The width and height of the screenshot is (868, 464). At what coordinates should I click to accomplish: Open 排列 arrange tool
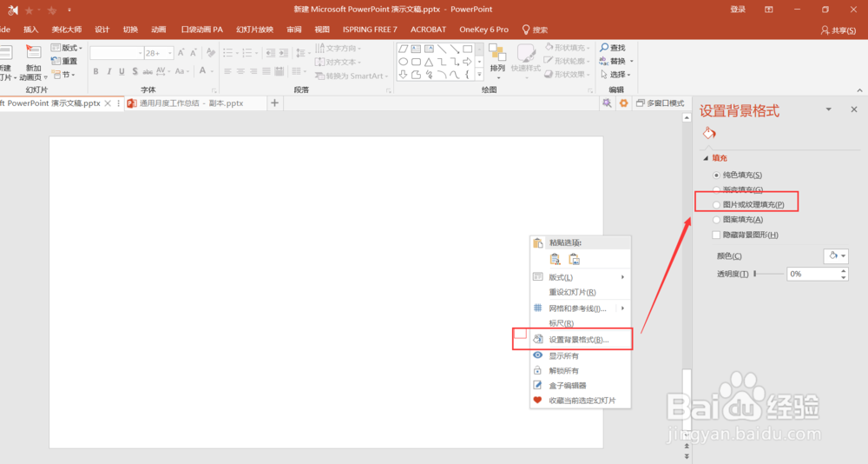(497, 60)
